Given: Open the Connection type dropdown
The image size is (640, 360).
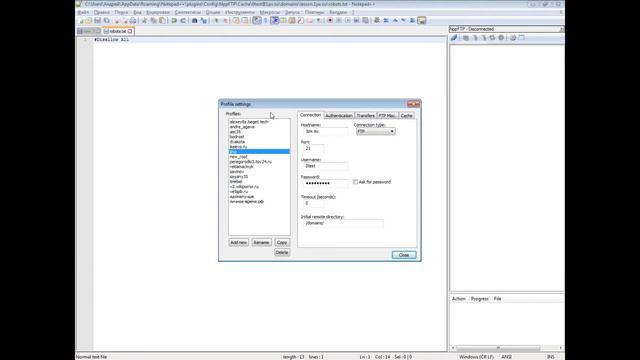Looking at the screenshot, I should [x=376, y=131].
